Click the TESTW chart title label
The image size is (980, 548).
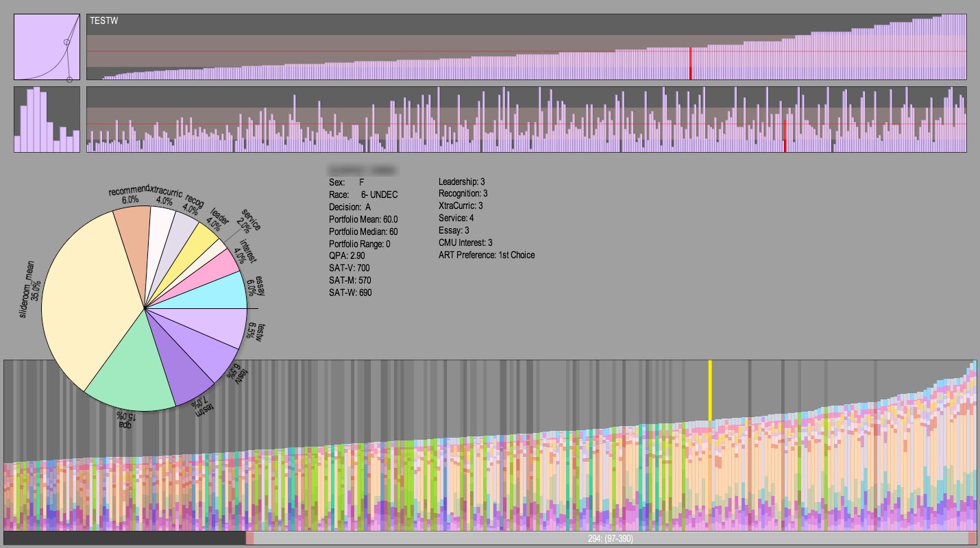[104, 21]
